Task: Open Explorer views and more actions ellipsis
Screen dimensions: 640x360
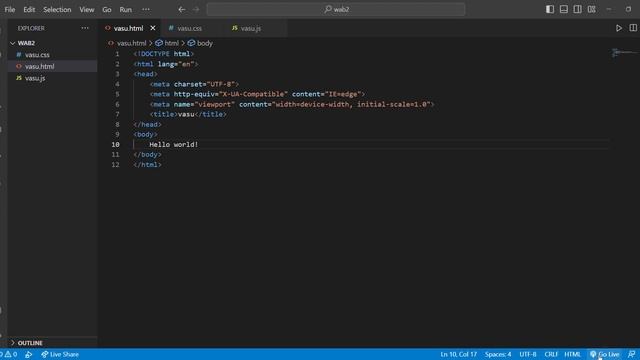Action: [85, 28]
